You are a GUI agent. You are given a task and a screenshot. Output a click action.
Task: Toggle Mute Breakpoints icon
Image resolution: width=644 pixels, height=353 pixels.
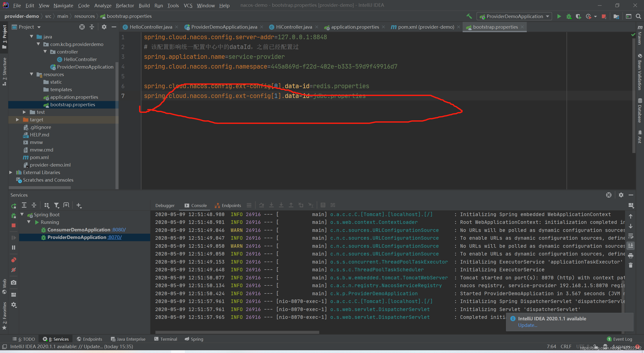tap(14, 270)
